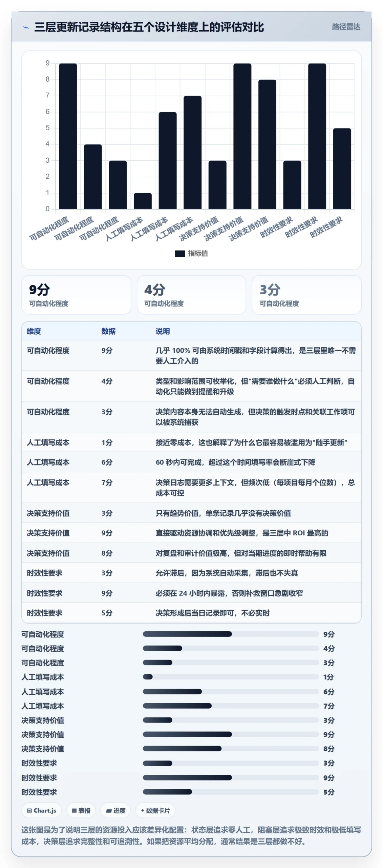
Task: Click the description starting 决策内容本身无法自动生成
Action: point(255,417)
